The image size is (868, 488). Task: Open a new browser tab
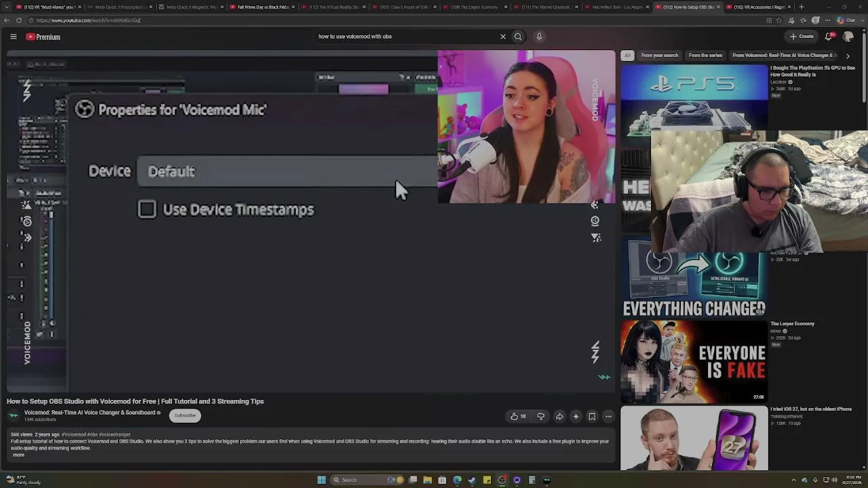pyautogui.click(x=802, y=7)
